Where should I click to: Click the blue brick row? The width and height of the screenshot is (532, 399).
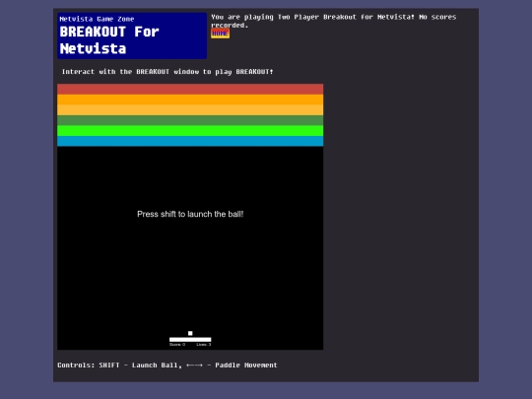(190, 141)
